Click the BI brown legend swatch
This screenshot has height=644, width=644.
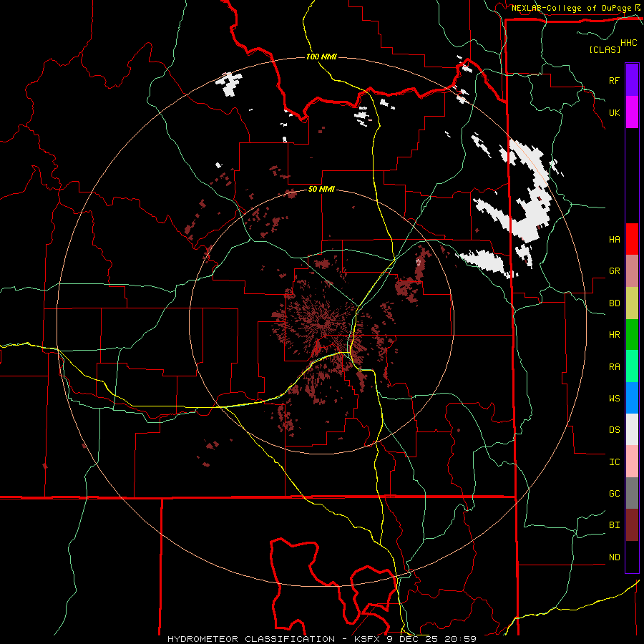tap(632, 525)
